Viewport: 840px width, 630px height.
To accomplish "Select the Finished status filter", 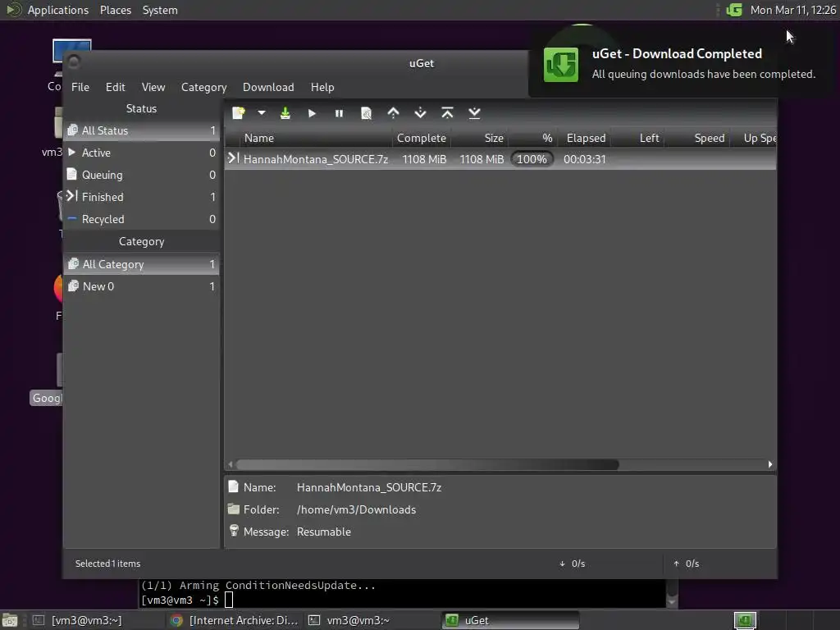I will point(141,197).
